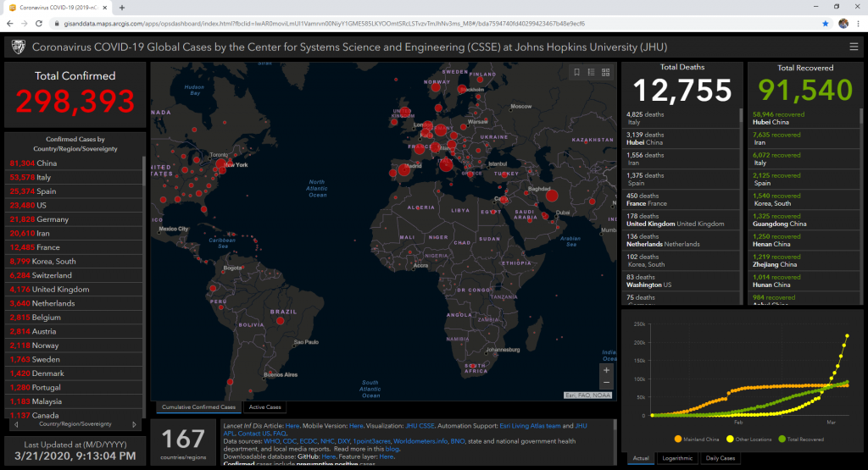This screenshot has height=470, width=868.
Task: Select Malaysia row with 1,183 cases
Action: pyautogui.click(x=75, y=401)
